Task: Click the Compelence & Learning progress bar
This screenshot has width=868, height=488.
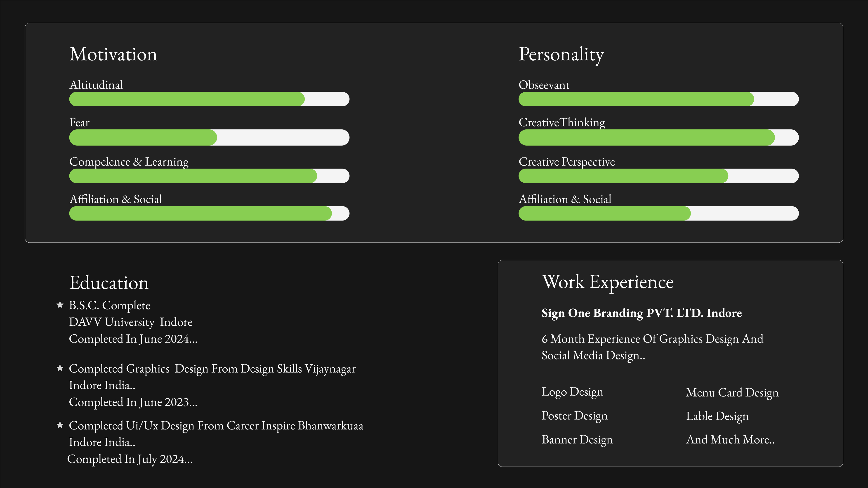Action: (209, 176)
